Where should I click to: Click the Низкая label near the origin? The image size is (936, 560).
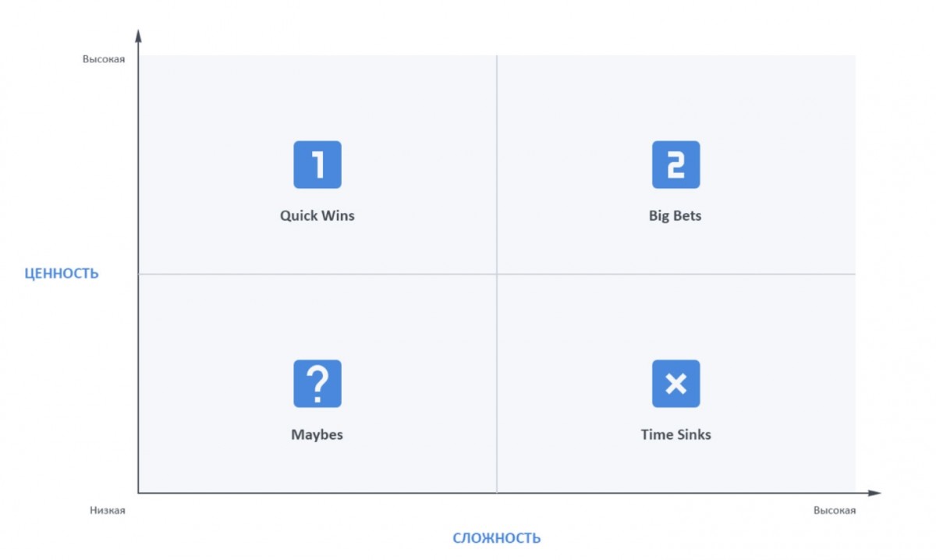click(108, 510)
